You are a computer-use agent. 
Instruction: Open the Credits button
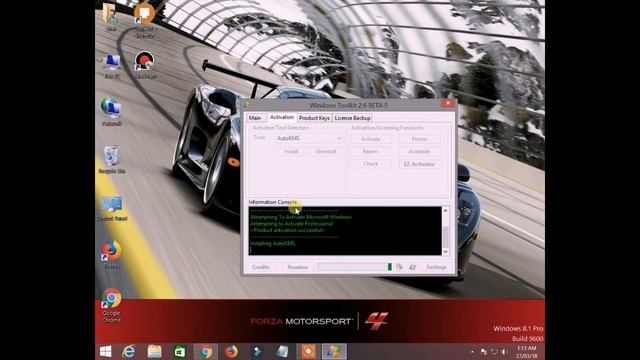260,267
